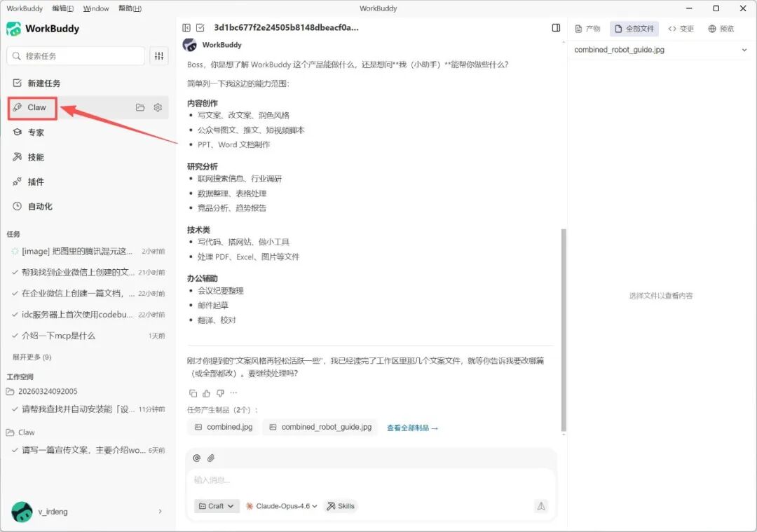
Task: Click the v_irdeng user avatar
Action: click(x=22, y=512)
